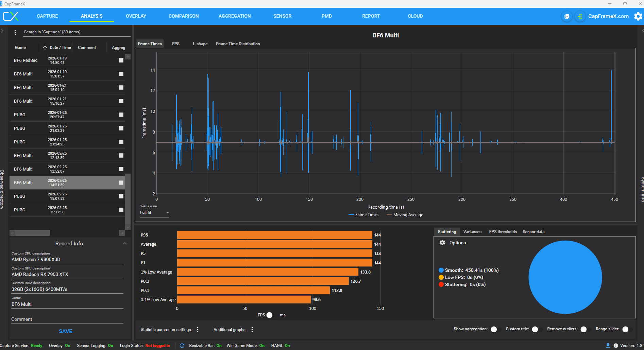The height and width of the screenshot is (350, 644).
Task: Check the box for BF6 Multi 15:01:57
Action: [121, 74]
